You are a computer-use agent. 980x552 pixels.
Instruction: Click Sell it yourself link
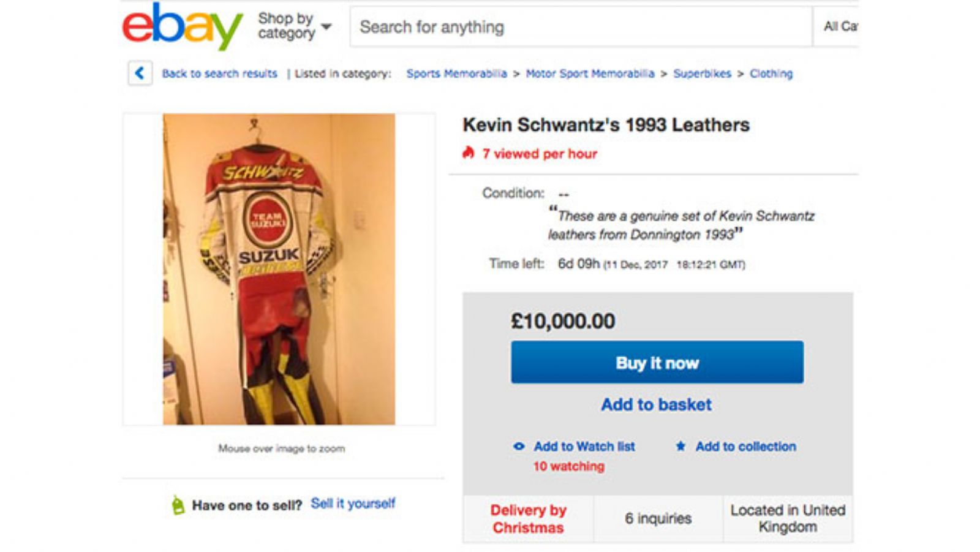(x=353, y=504)
